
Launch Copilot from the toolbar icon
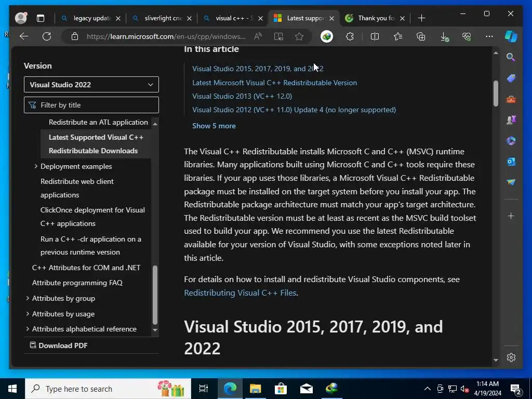(511, 36)
